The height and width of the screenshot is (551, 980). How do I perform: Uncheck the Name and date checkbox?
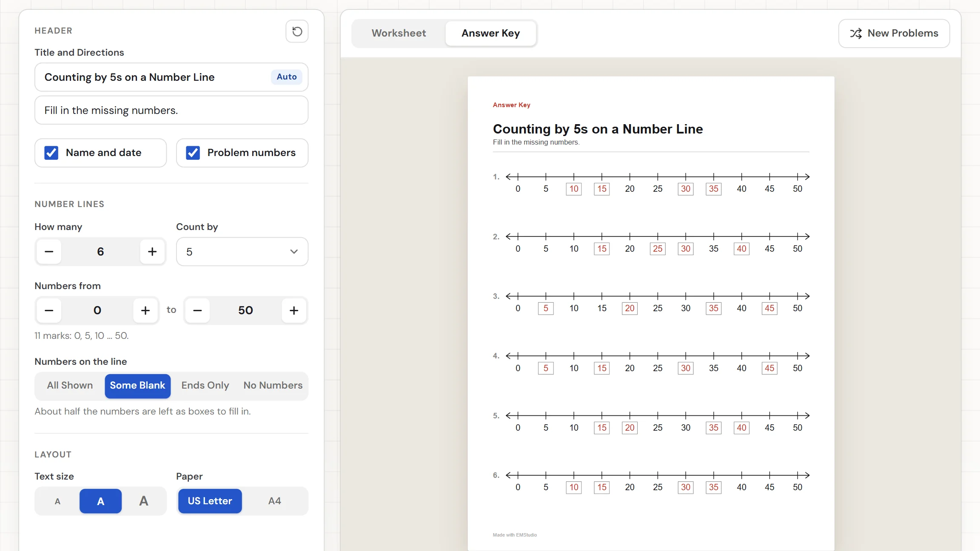51,153
